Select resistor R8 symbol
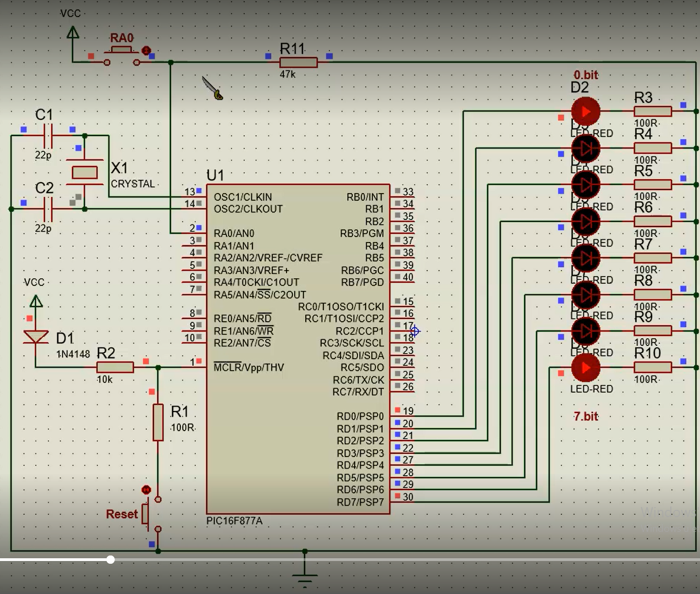Screen dimensions: 700x594 (x=653, y=295)
